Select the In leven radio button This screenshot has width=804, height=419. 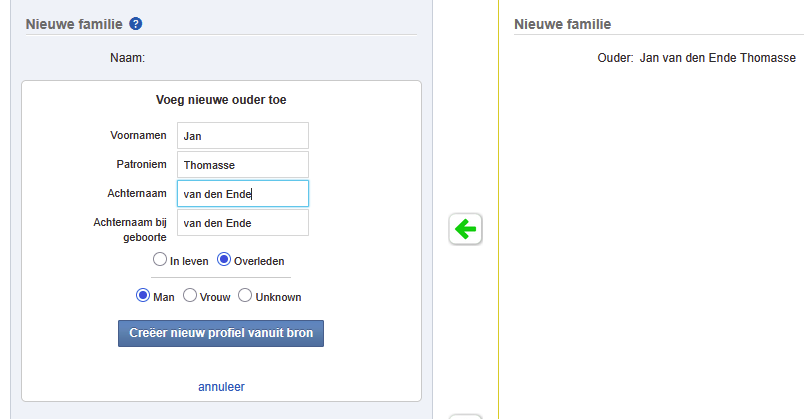coord(159,260)
